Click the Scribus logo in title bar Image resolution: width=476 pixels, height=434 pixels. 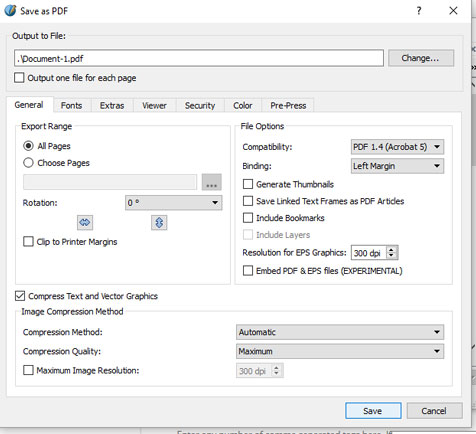pos(10,10)
